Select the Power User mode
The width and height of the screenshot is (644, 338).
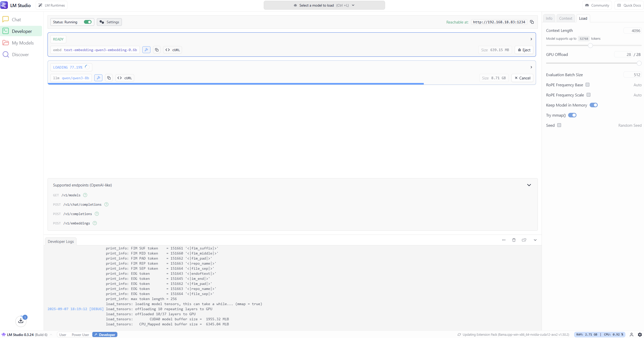[x=80, y=334]
